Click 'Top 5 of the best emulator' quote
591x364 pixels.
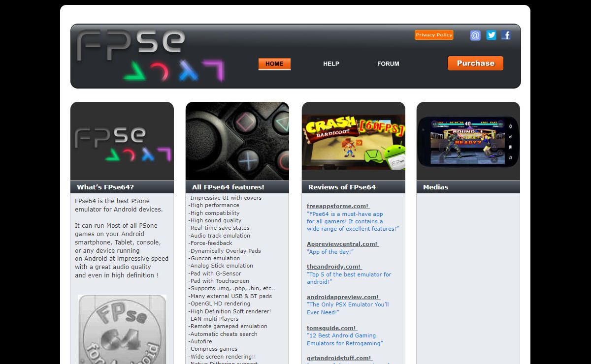[x=349, y=278]
